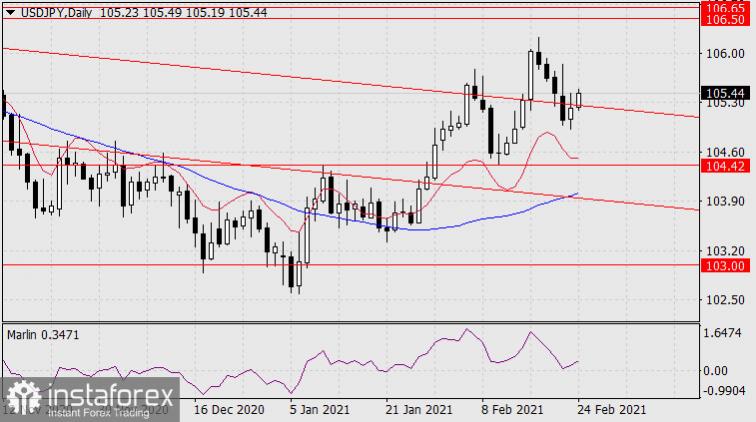Click the 16 Dec 2020 date label

coord(229,410)
